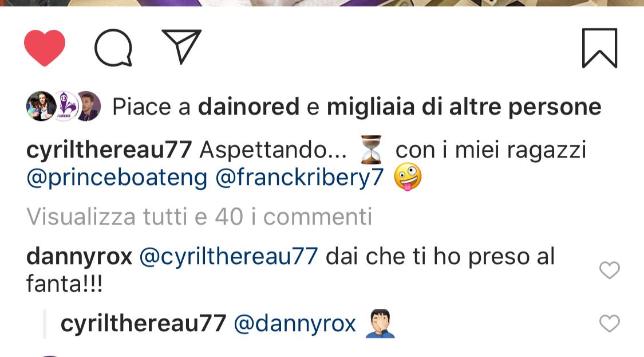Like the dannyrox comment with its heart
This screenshot has height=357, width=644.
coord(610,270)
